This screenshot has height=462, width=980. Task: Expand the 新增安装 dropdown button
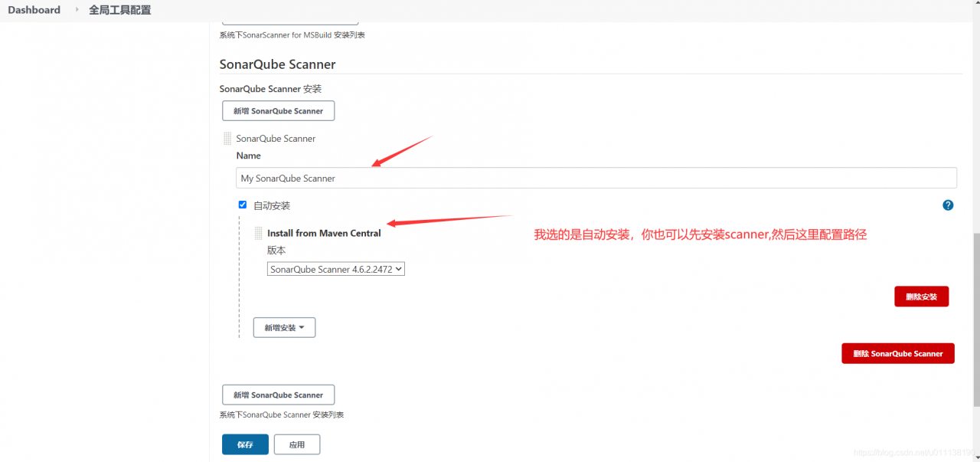click(284, 328)
